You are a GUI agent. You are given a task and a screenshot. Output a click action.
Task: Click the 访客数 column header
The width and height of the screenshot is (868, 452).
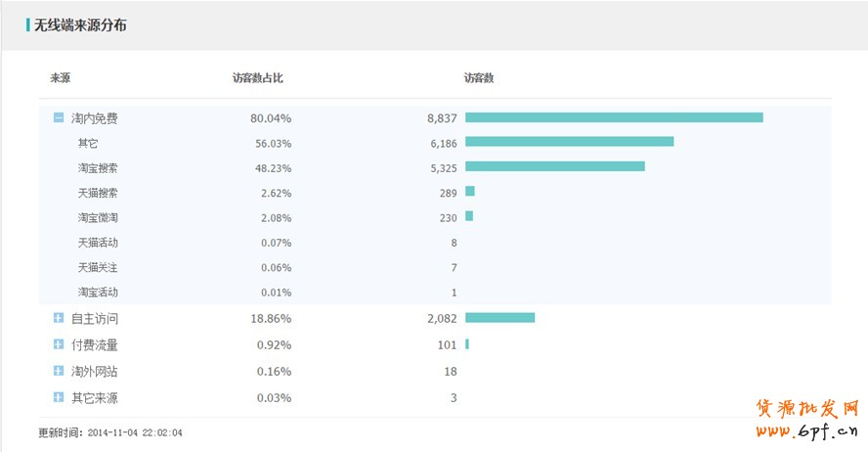(x=478, y=78)
